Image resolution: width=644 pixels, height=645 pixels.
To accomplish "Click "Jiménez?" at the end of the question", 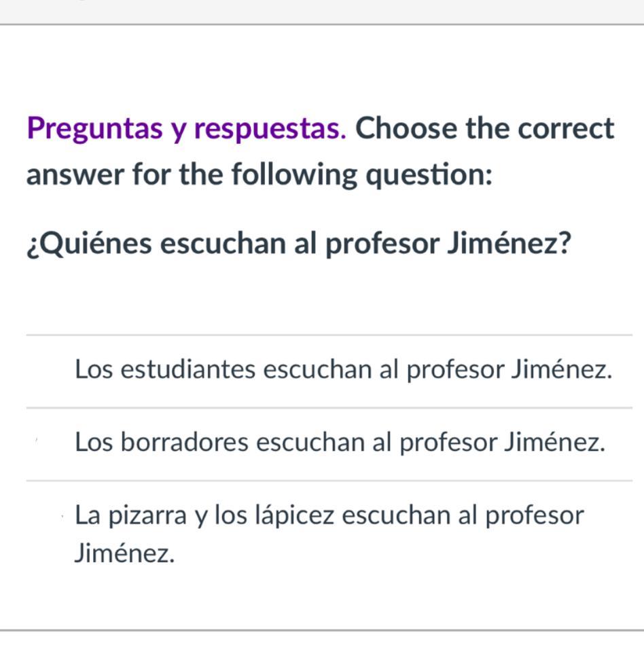I will 508,244.
